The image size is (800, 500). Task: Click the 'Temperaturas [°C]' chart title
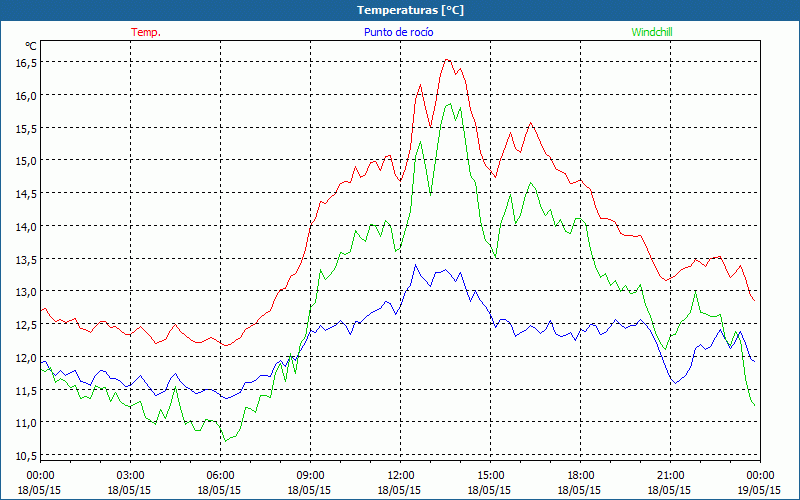410,10
